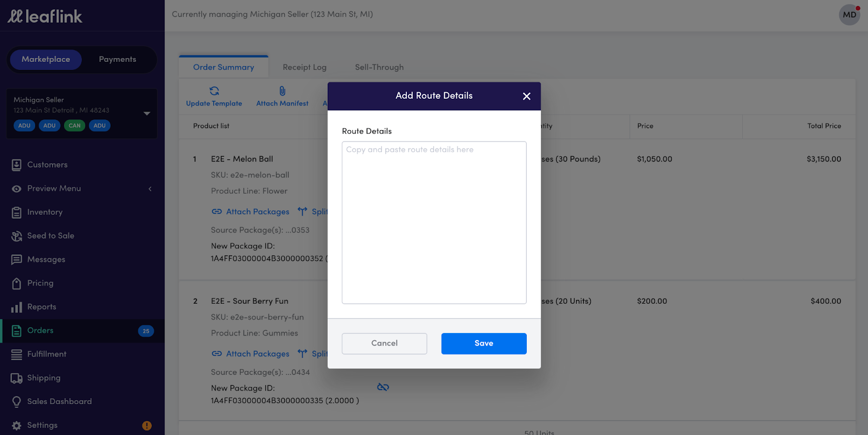Click the Orders document icon
The image size is (868, 435).
pyautogui.click(x=16, y=331)
